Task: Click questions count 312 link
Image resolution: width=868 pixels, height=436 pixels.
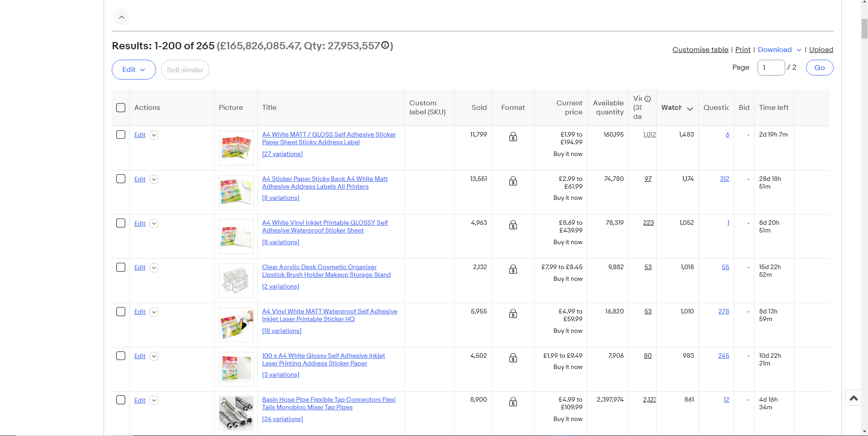Action: (725, 179)
